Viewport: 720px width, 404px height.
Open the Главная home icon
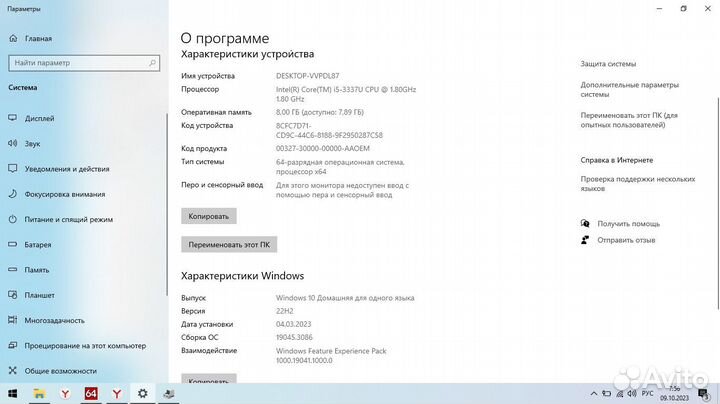13,39
